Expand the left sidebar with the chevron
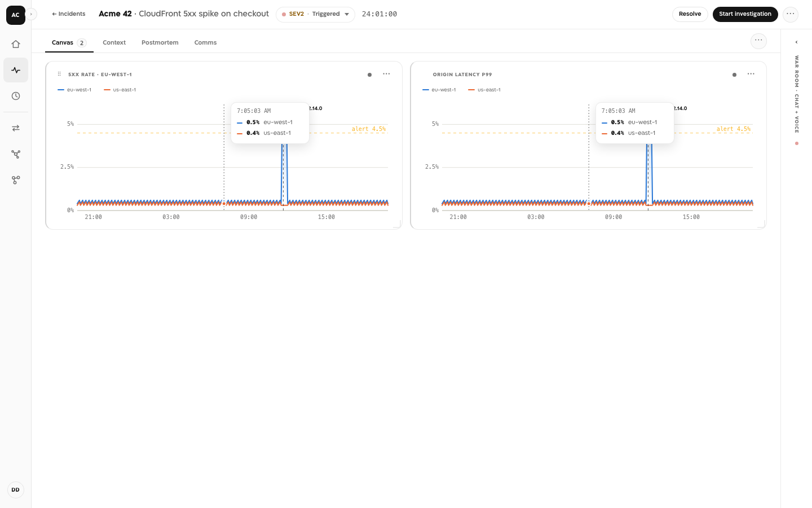 coord(31,14)
